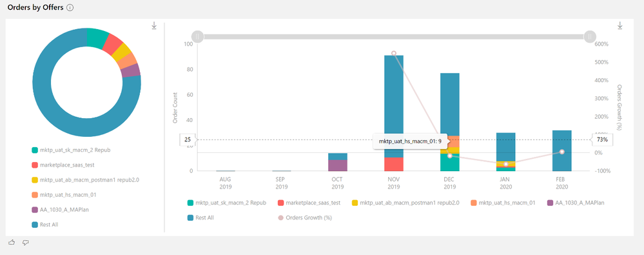Toggle Orders Growth (%) line in legend
The image size is (644, 255).
point(305,218)
